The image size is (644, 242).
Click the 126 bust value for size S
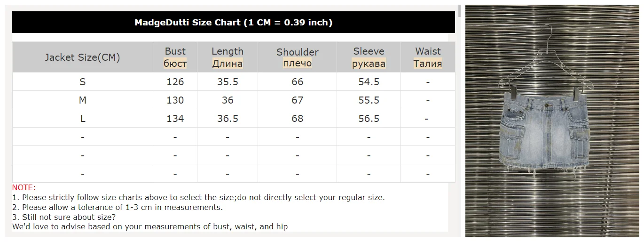[x=175, y=81]
